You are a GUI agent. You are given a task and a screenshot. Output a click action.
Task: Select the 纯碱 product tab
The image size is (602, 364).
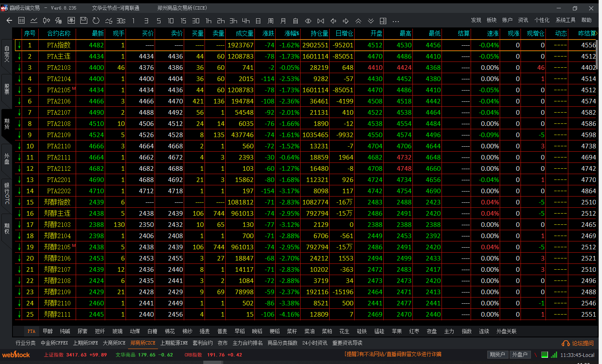point(65,331)
